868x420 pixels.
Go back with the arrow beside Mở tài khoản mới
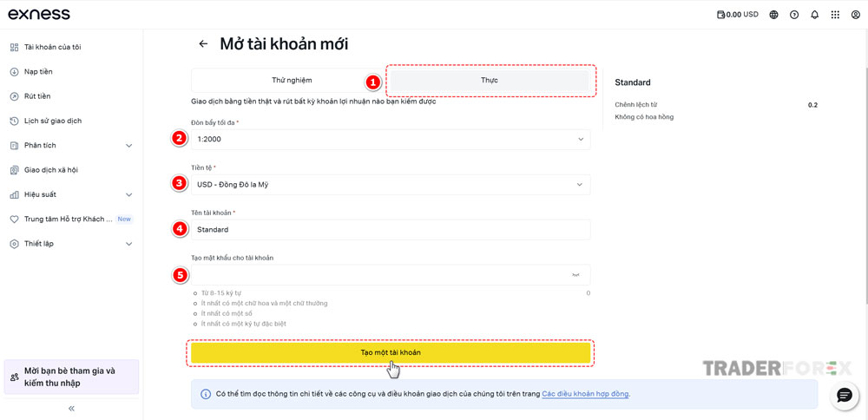click(203, 43)
